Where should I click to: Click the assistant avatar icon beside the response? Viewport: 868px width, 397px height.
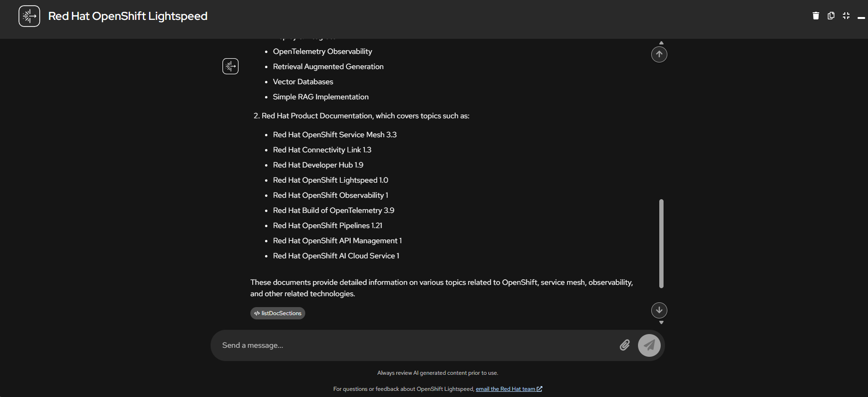tap(230, 66)
